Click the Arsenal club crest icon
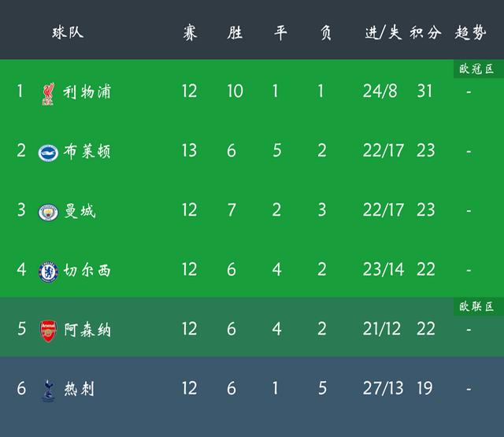The image size is (504, 437). click(x=48, y=330)
